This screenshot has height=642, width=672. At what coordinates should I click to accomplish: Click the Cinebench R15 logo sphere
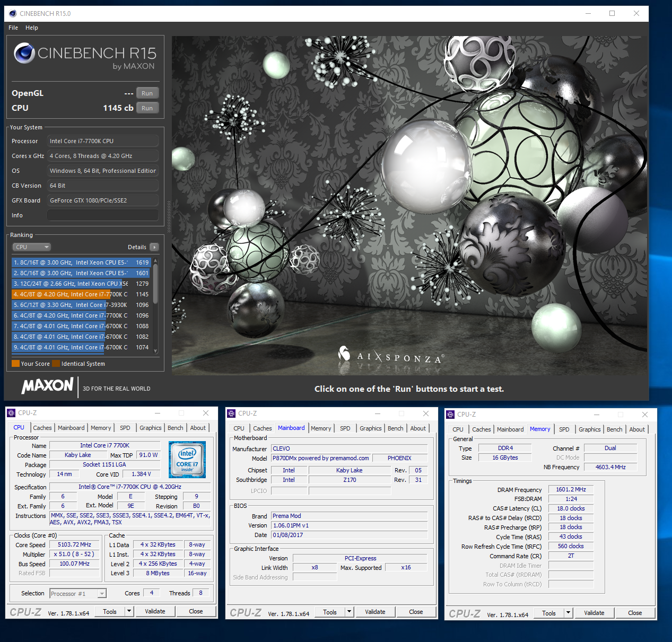pyautogui.click(x=24, y=53)
